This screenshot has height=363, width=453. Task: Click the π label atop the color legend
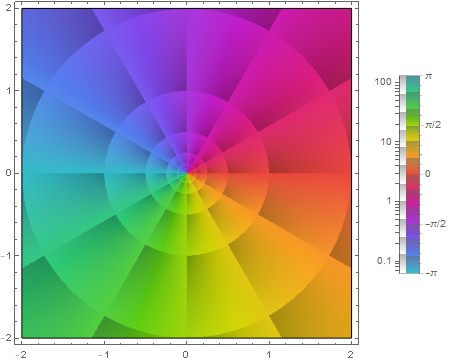[428, 76]
